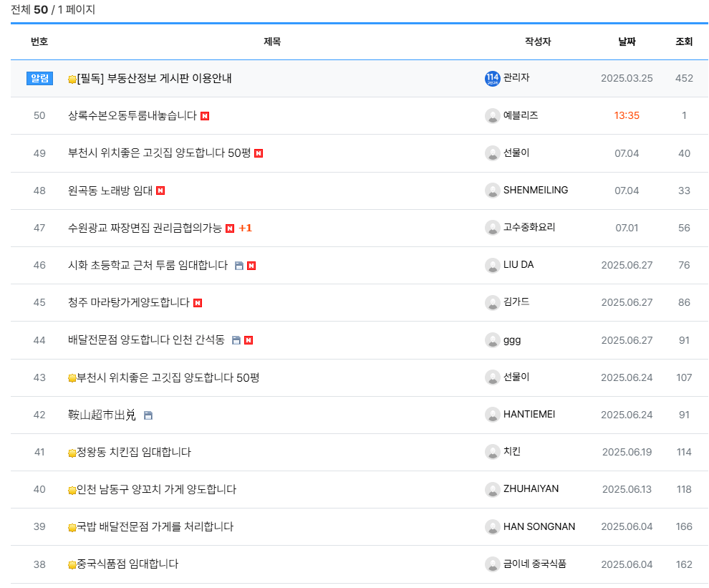
Task: Open the +1 comment count on 수원광교 post
Action: (245, 228)
